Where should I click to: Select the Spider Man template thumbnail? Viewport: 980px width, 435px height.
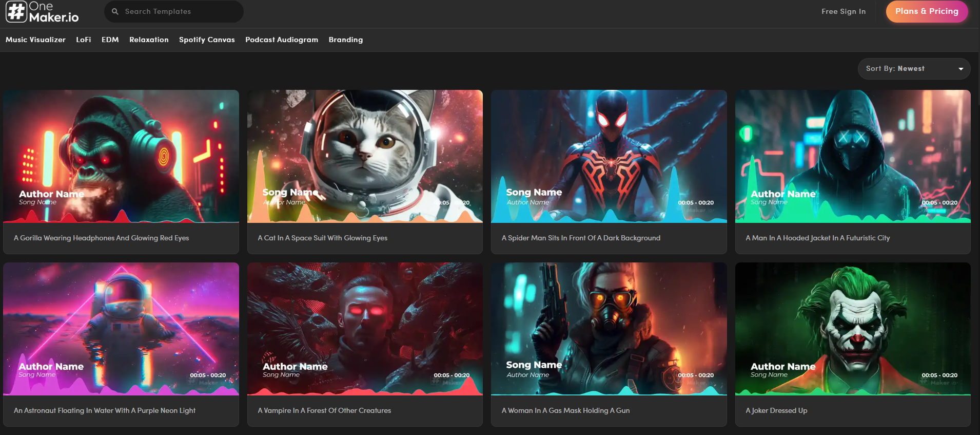point(609,156)
